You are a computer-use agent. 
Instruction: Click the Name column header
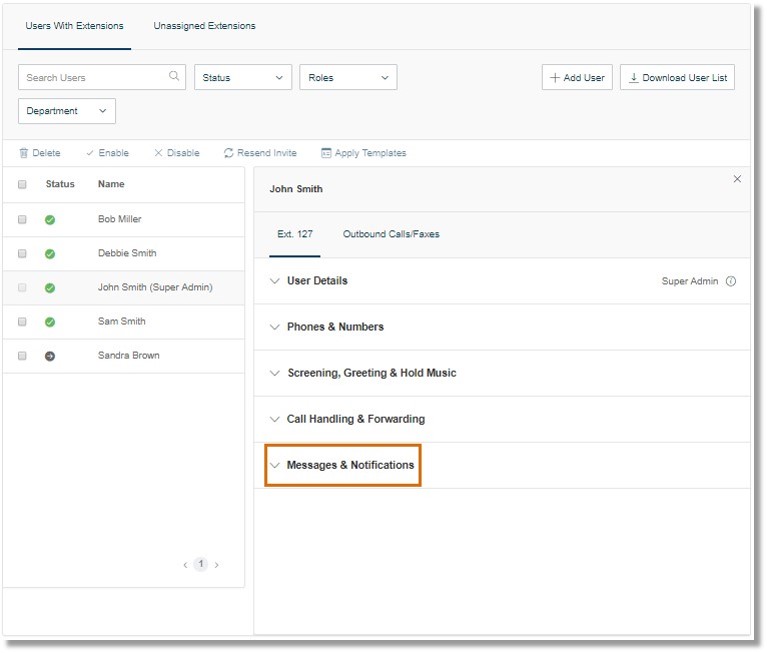click(x=111, y=184)
